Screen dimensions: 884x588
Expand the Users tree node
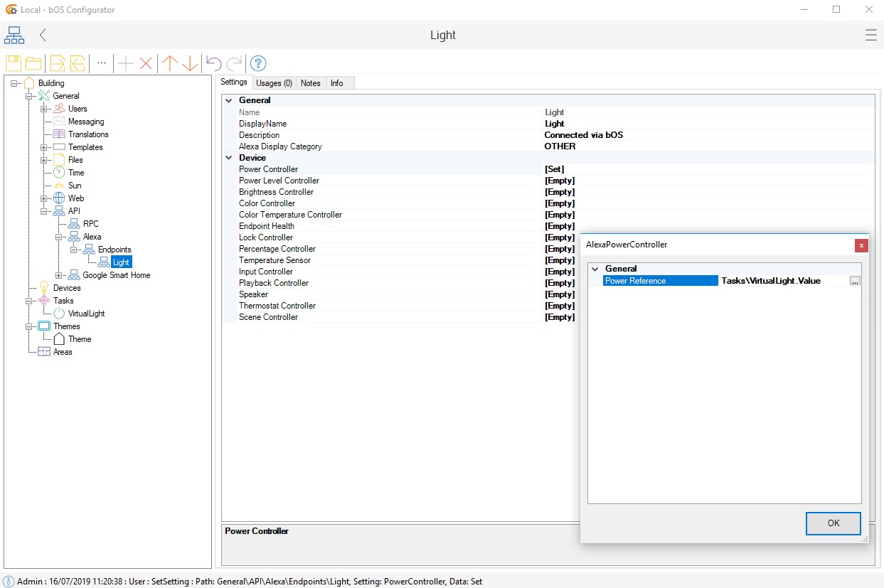(44, 109)
